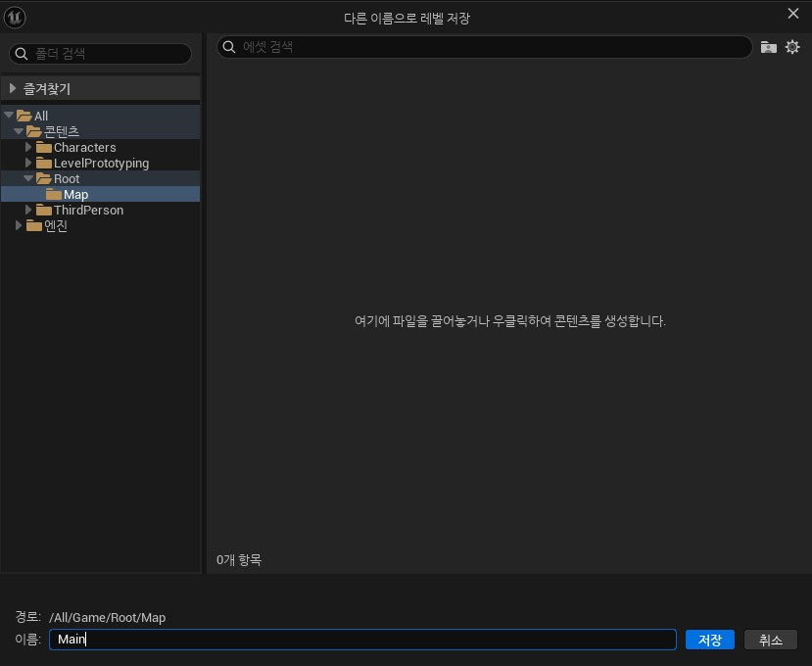Select the LevelPrototyping folder label
The width and height of the screenshot is (812, 666).
point(102,164)
